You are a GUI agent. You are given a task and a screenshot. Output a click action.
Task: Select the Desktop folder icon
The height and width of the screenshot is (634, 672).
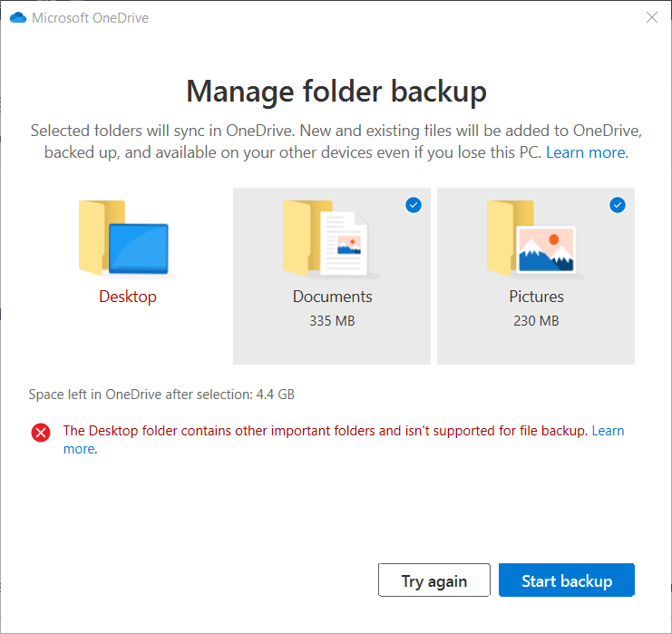coord(127,239)
